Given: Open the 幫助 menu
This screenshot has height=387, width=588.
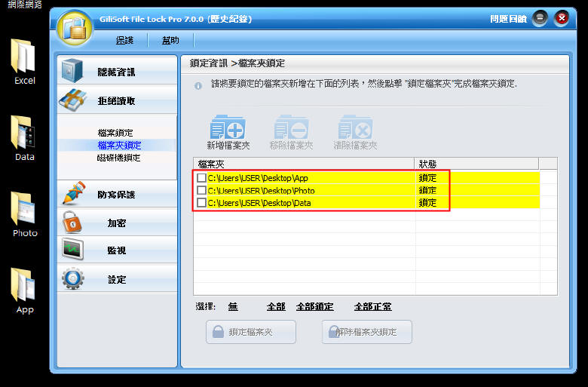Looking at the screenshot, I should tap(170, 40).
